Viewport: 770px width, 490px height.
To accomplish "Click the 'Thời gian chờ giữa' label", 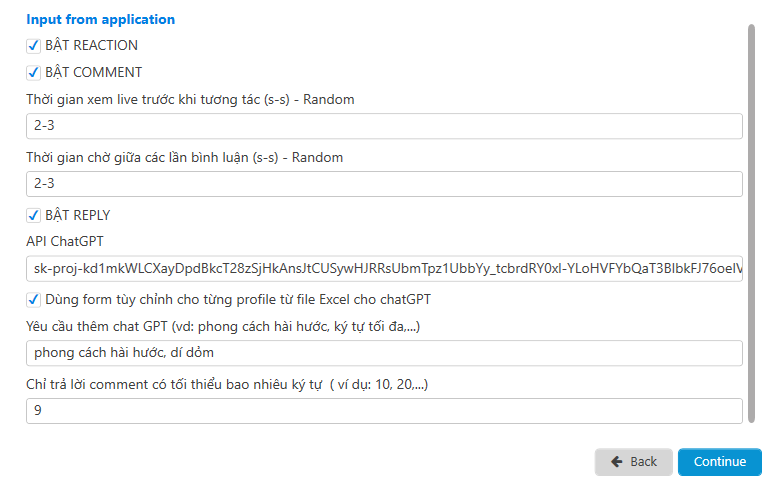I will [x=184, y=157].
